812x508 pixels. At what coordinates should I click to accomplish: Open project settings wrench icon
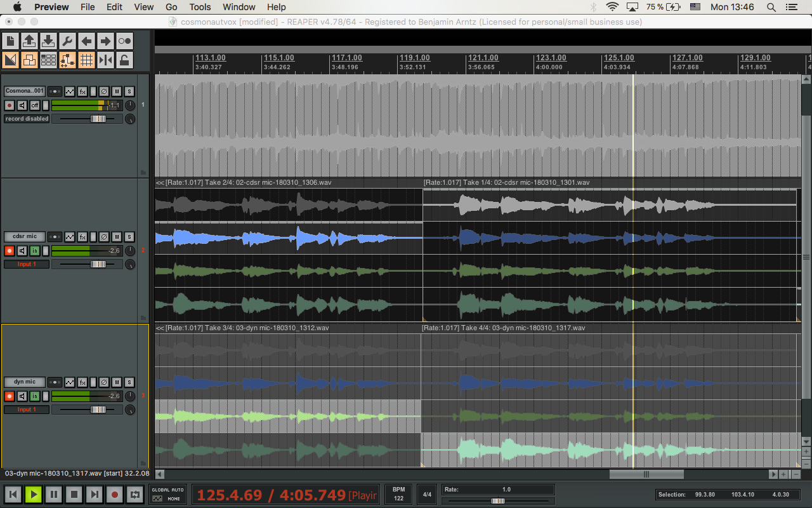coord(67,41)
